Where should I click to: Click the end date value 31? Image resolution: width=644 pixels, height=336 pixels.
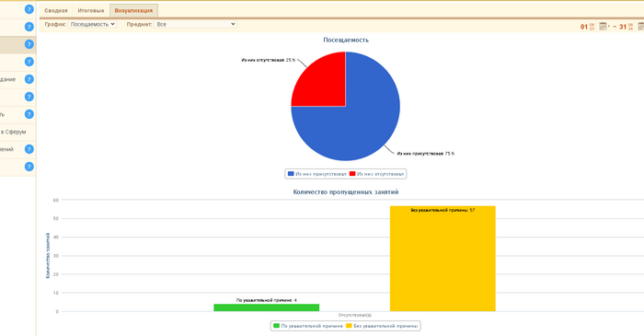click(623, 27)
